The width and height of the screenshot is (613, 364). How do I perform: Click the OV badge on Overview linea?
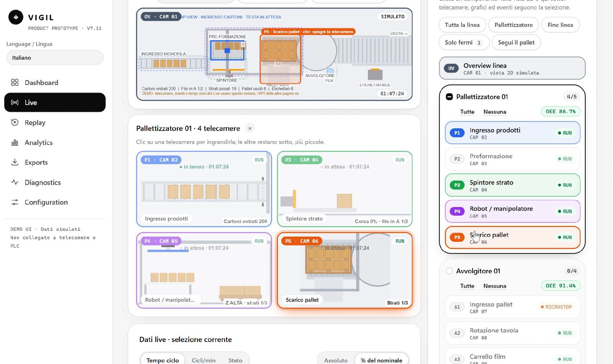[451, 69]
